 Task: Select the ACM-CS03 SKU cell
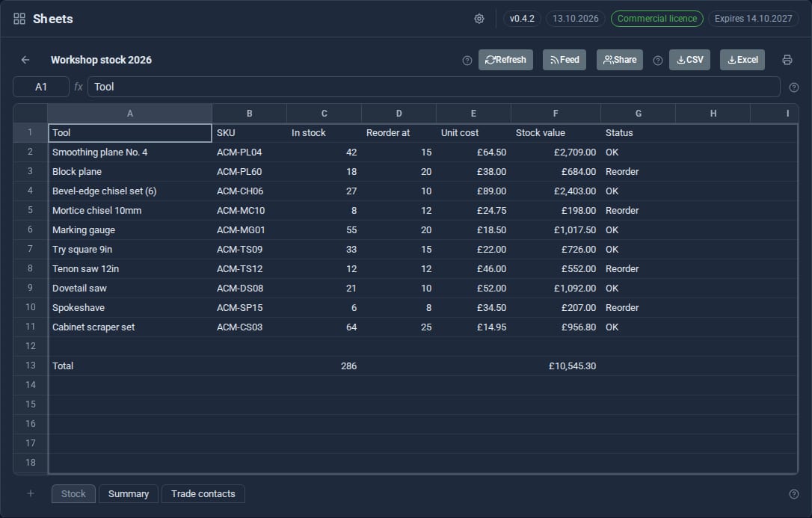(x=250, y=327)
